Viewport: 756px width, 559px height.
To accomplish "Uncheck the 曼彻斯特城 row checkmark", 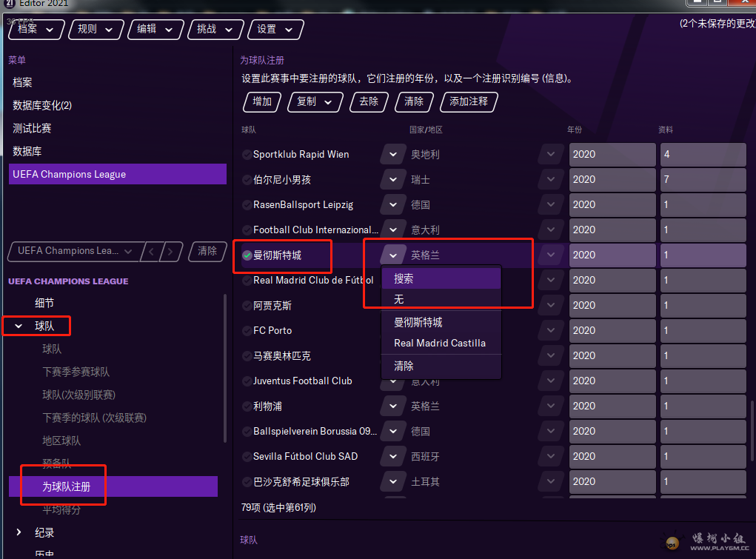I will tap(247, 255).
